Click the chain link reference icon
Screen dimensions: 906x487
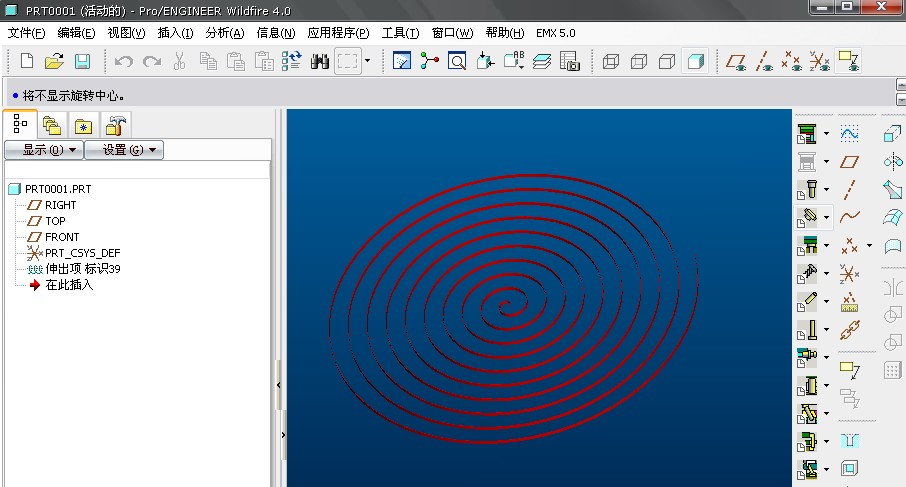[849, 330]
